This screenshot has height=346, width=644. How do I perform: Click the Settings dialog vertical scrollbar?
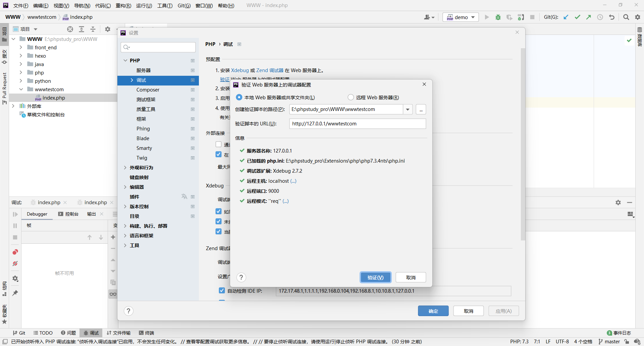(x=523, y=144)
